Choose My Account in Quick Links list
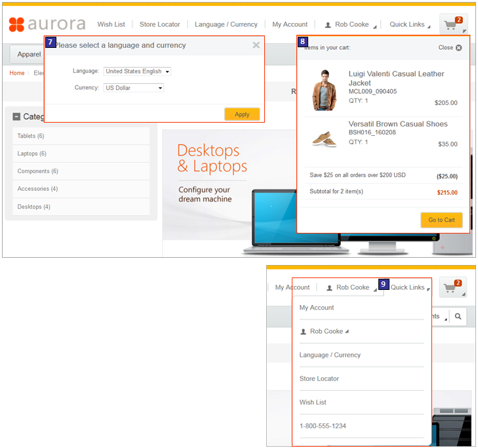 [x=317, y=308]
